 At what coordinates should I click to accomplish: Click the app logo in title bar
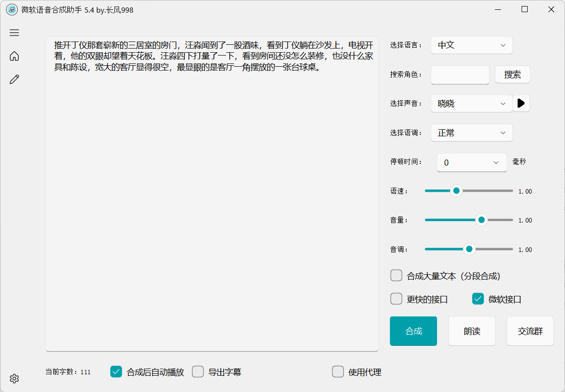click(12, 9)
